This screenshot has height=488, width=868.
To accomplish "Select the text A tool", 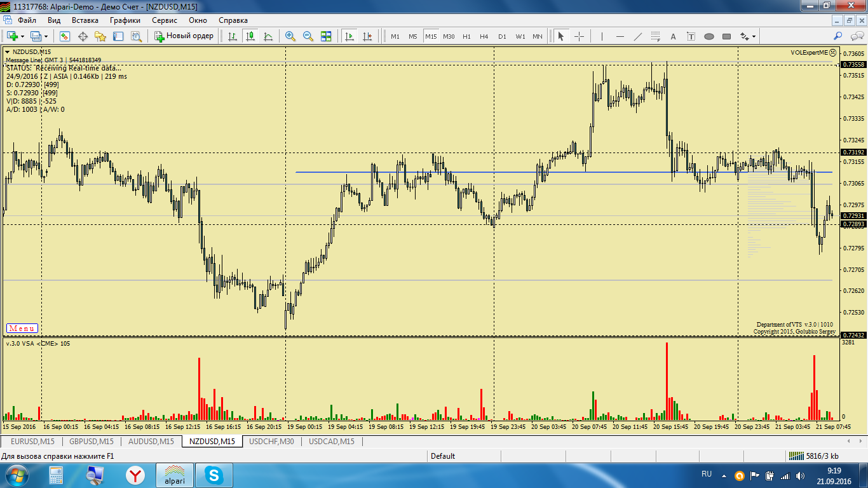I will [673, 36].
